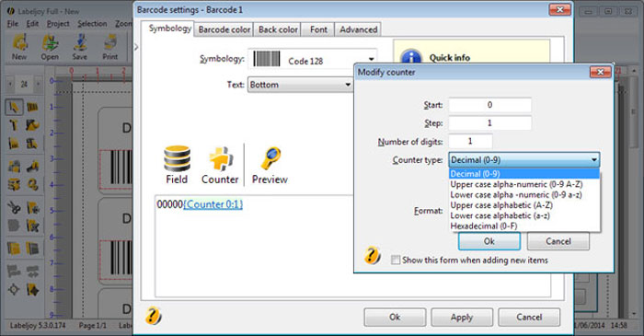
Task: Expand the Symbology Code 128 dropdown
Action: tap(312, 60)
